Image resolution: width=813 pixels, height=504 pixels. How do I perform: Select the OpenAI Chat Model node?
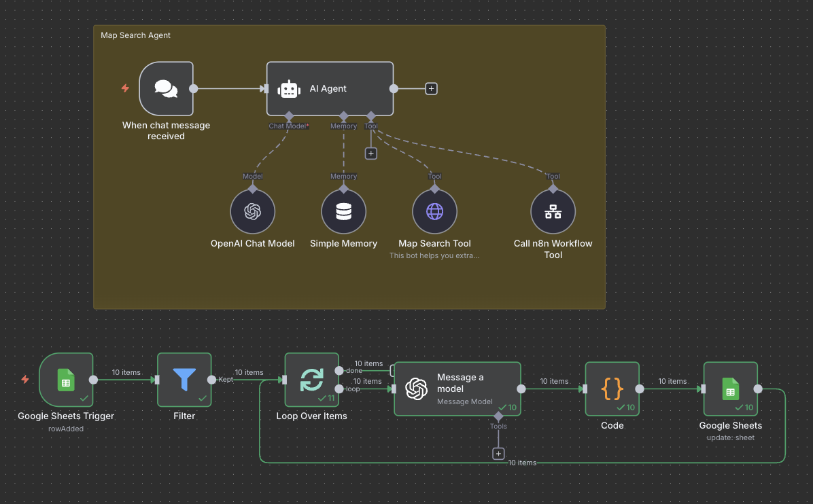[252, 211]
